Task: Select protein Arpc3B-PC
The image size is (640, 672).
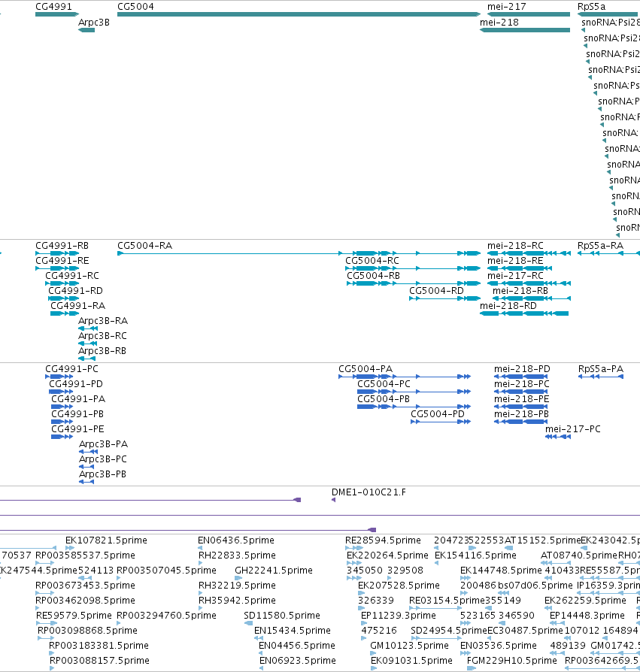Action: (103, 459)
